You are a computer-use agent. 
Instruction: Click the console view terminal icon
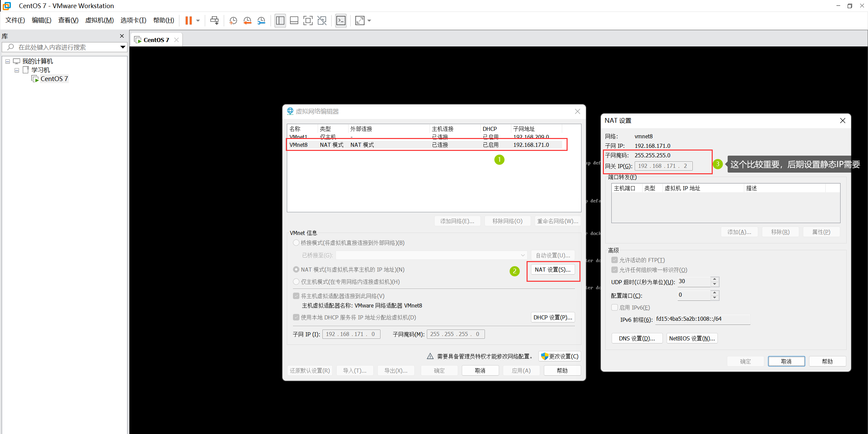pyautogui.click(x=341, y=21)
